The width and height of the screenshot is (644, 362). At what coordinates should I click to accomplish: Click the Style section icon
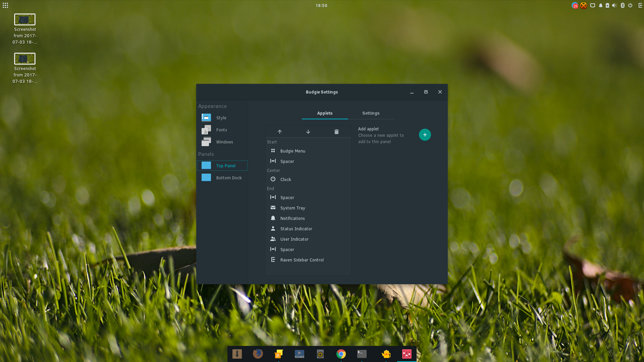coord(206,118)
